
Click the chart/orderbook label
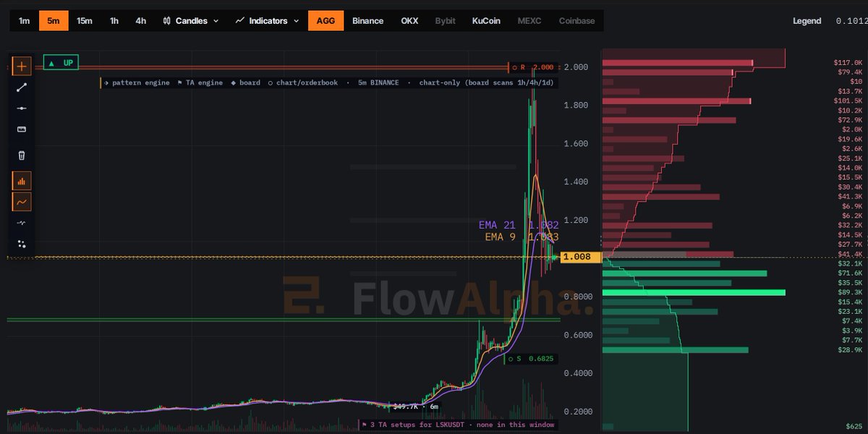pos(302,83)
